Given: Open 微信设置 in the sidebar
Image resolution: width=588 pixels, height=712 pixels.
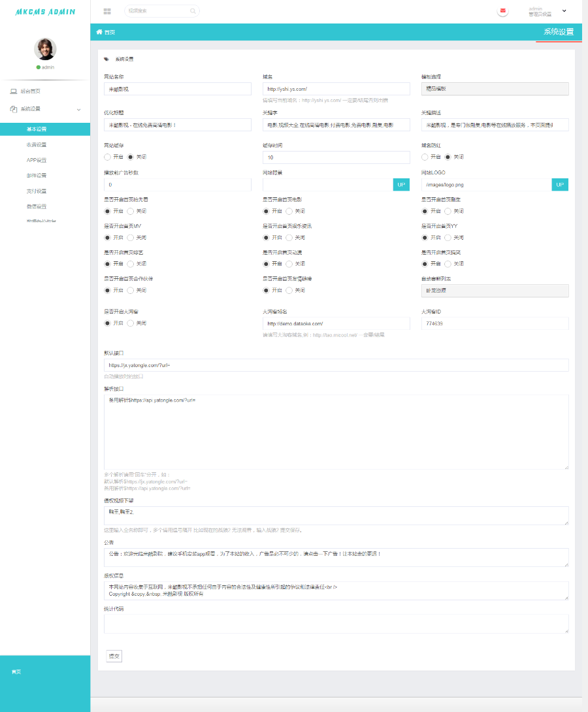Looking at the screenshot, I should 37,206.
